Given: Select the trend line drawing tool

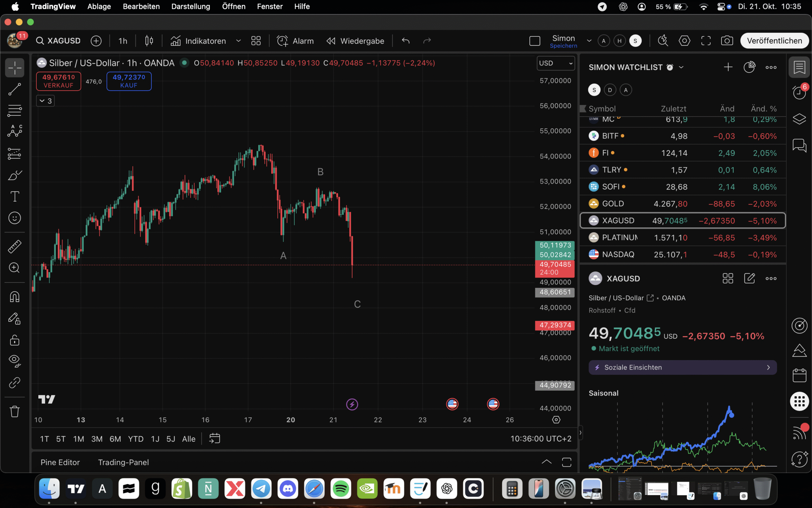Looking at the screenshot, I should click(14, 89).
